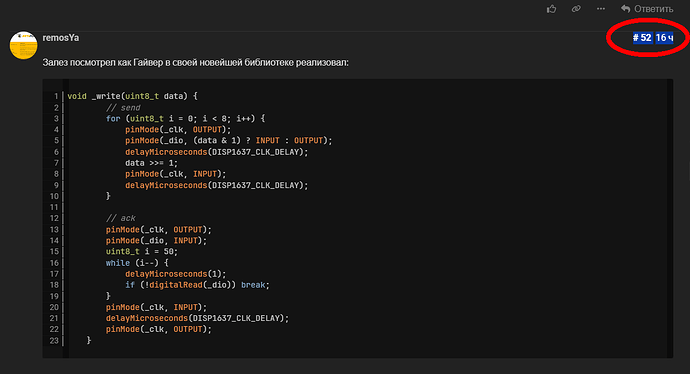Open the remosYa username profile link
The image size is (690, 374).
[x=61, y=38]
